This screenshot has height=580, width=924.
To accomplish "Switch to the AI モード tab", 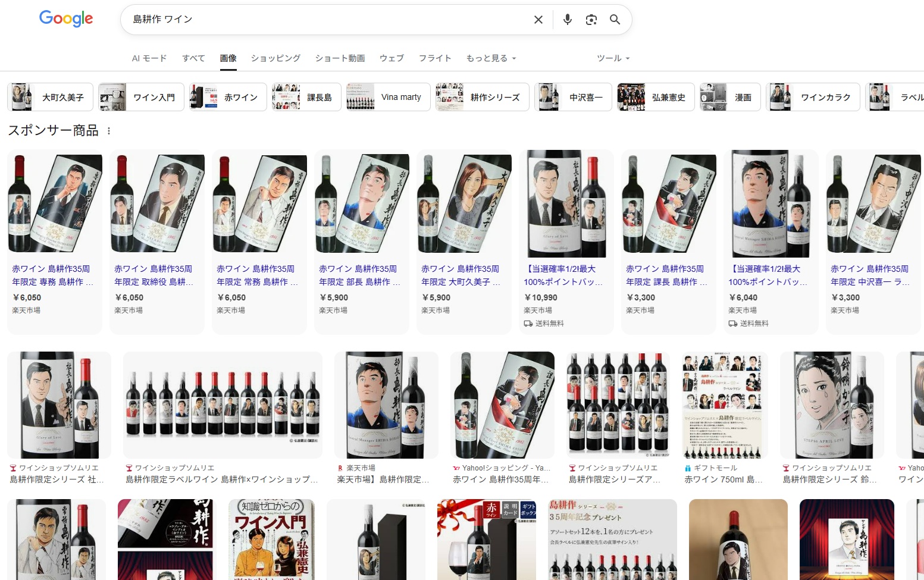I will tap(149, 58).
